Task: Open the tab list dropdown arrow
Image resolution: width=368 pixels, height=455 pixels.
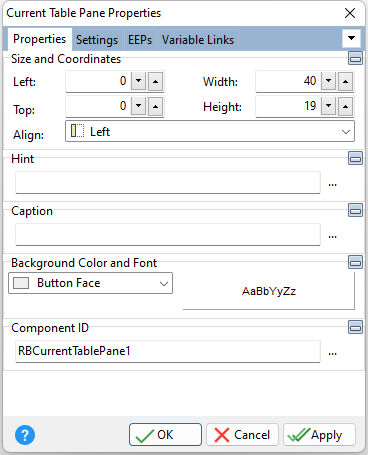Action: 351,38
